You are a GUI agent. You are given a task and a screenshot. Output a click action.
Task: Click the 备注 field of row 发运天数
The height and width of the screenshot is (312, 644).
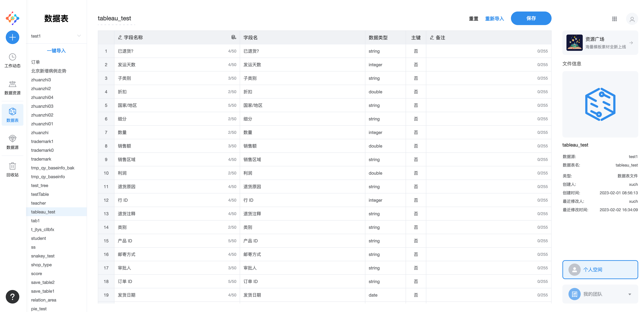click(488, 65)
